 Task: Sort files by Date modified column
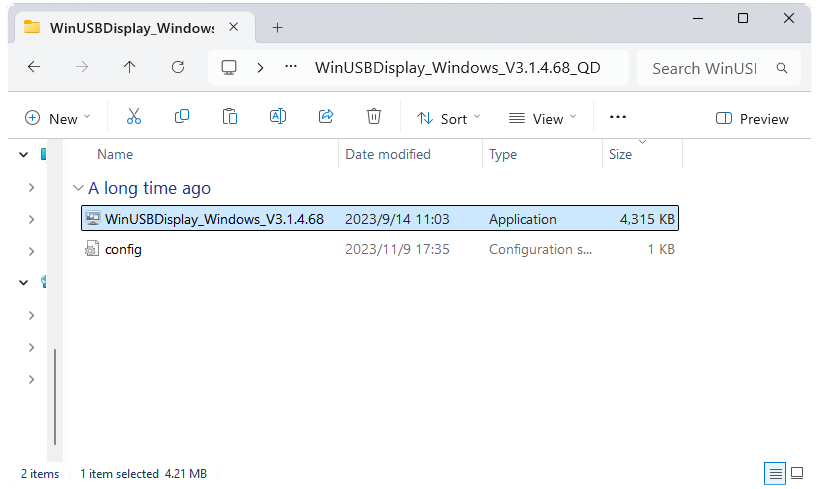tap(388, 154)
